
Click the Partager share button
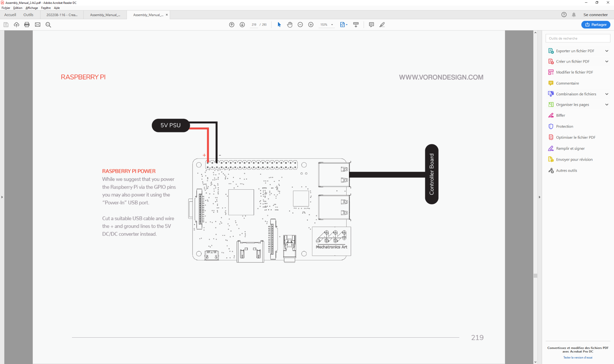point(595,25)
